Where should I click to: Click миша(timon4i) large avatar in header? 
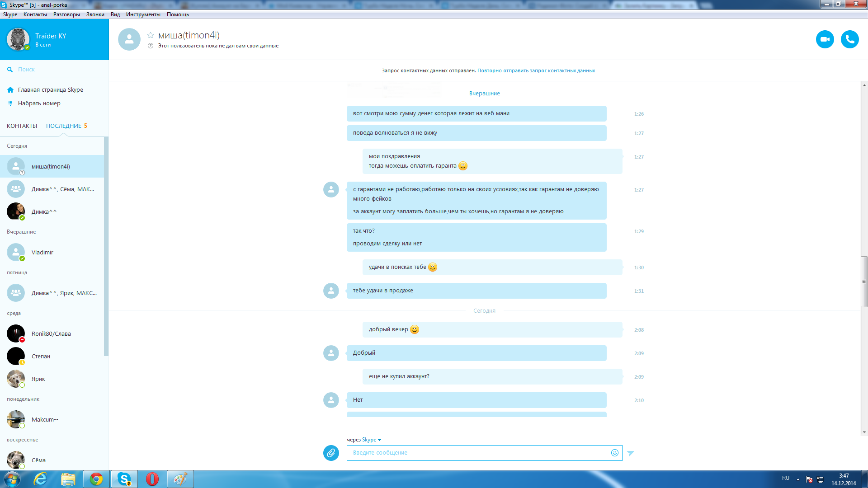(x=129, y=39)
